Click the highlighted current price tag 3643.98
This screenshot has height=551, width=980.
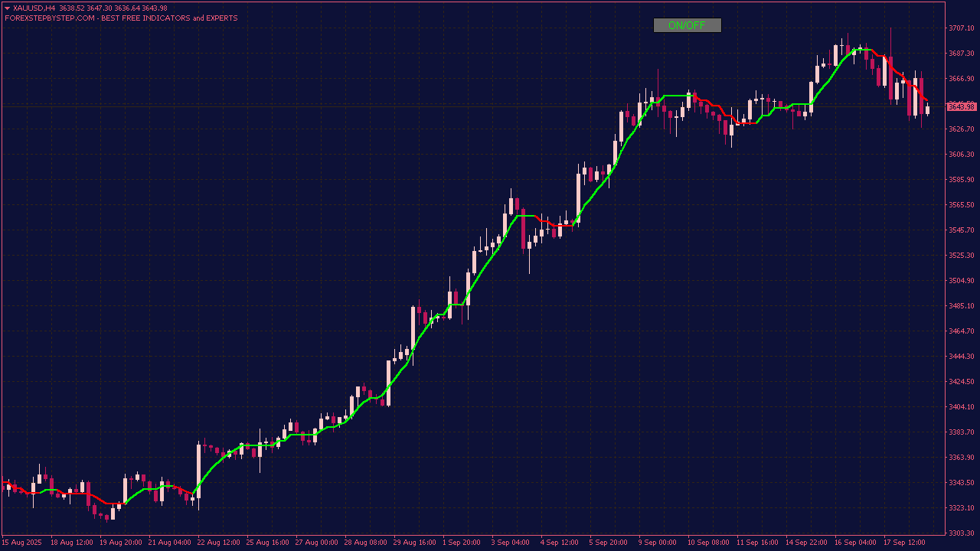(x=961, y=106)
